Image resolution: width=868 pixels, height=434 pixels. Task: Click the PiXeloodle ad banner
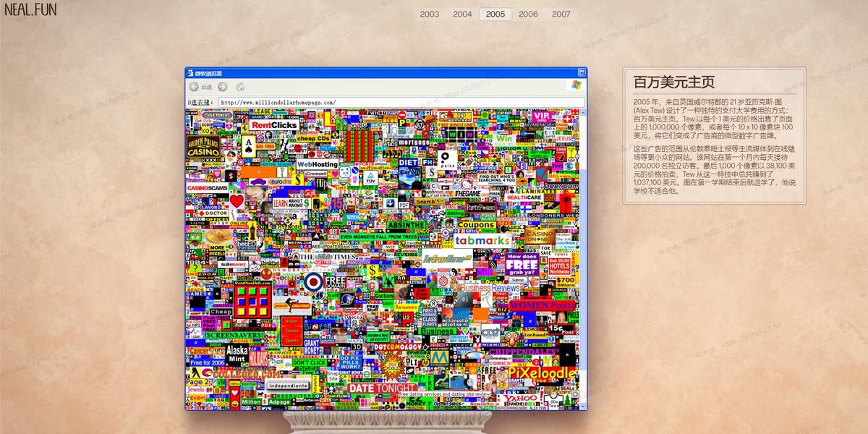(542, 373)
